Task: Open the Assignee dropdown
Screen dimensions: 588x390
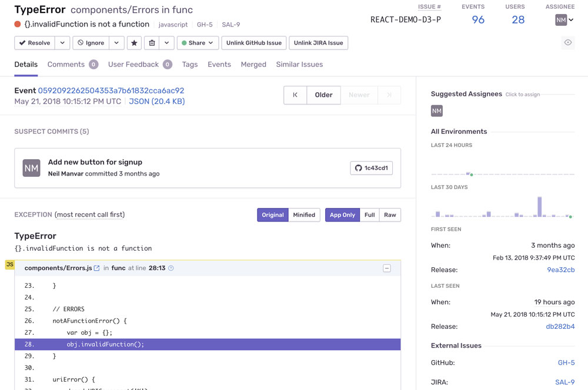Action: coord(564,20)
